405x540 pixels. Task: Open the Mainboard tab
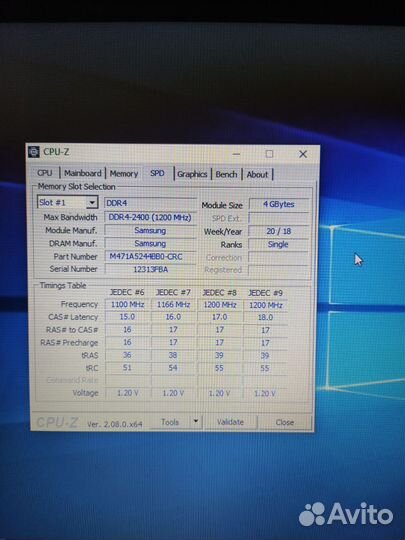tap(83, 173)
